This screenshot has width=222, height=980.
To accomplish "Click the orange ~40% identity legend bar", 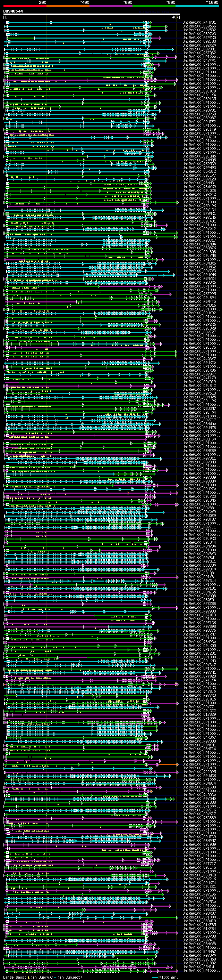I will 68,6.
